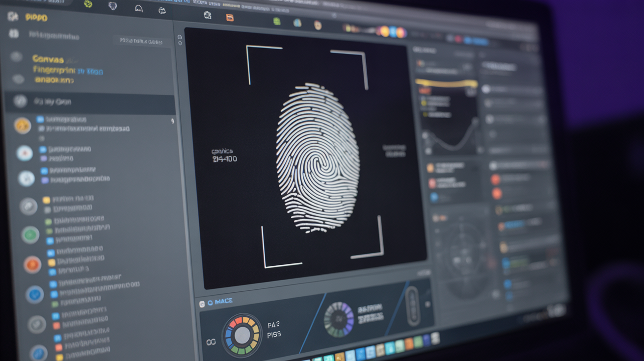Pick a color from the rainbow color wheel
The image size is (644, 361).
(242, 335)
